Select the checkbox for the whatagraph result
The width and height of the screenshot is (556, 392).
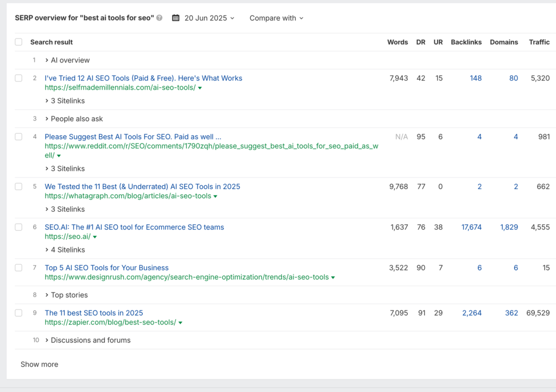pyautogui.click(x=19, y=186)
